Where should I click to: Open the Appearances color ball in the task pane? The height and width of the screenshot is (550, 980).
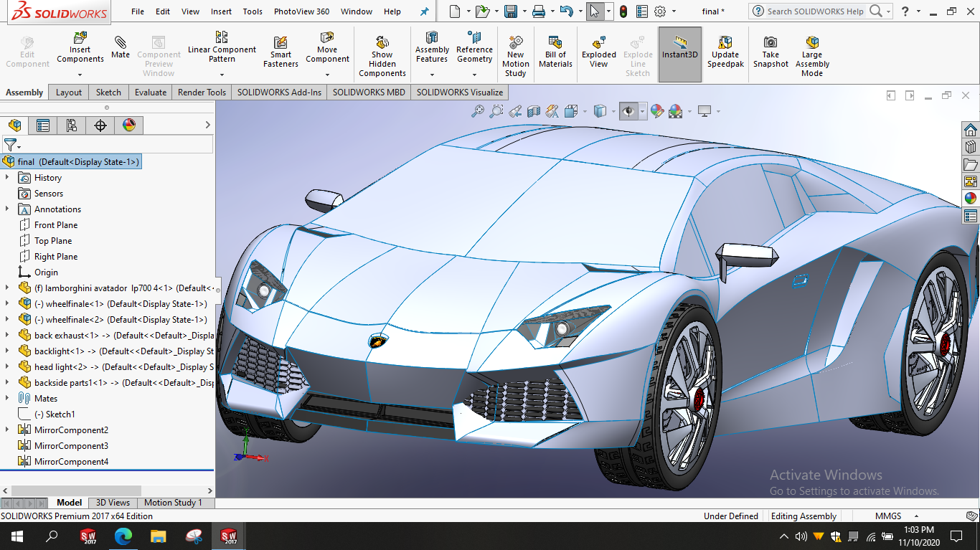pyautogui.click(x=971, y=199)
